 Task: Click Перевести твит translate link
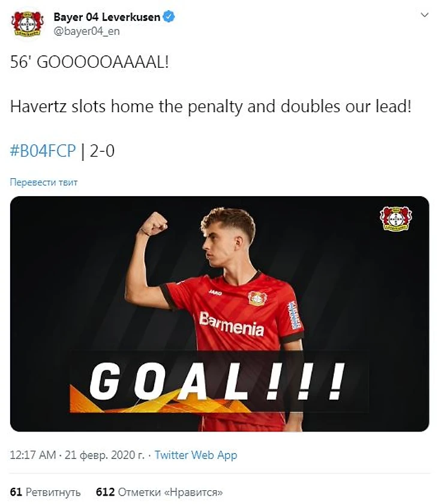pyautogui.click(x=44, y=182)
